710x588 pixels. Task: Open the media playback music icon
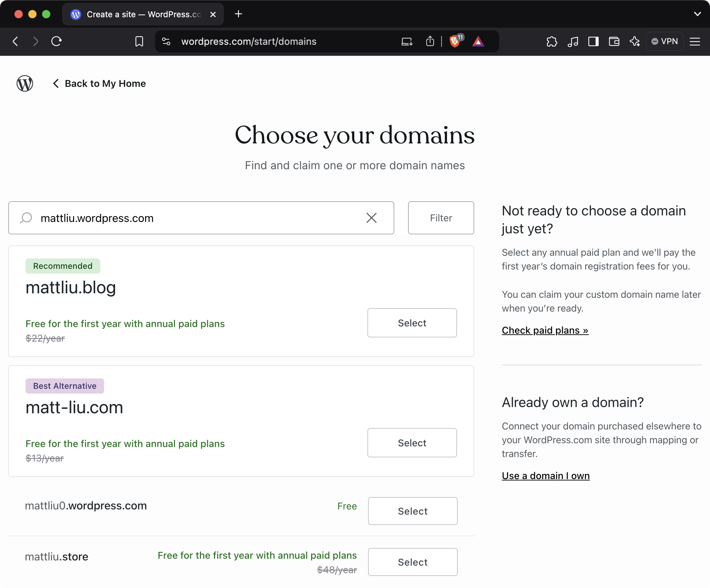point(572,41)
